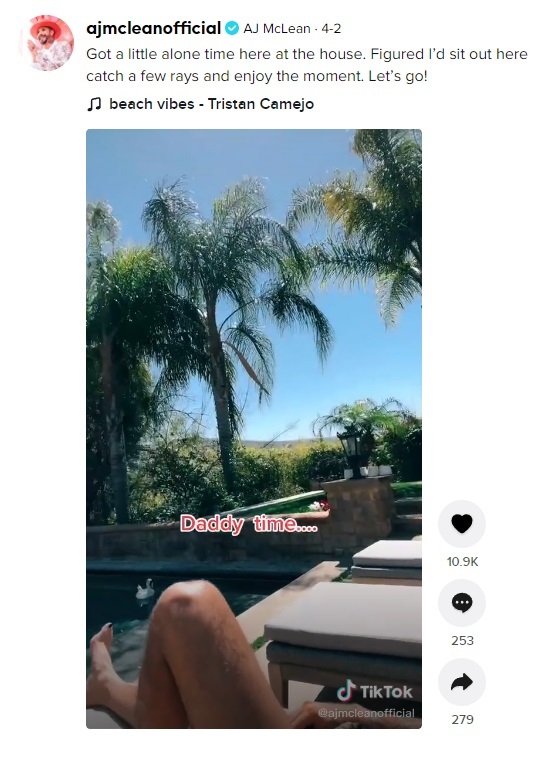
Task: Play the palm tree video
Action: 254,429
